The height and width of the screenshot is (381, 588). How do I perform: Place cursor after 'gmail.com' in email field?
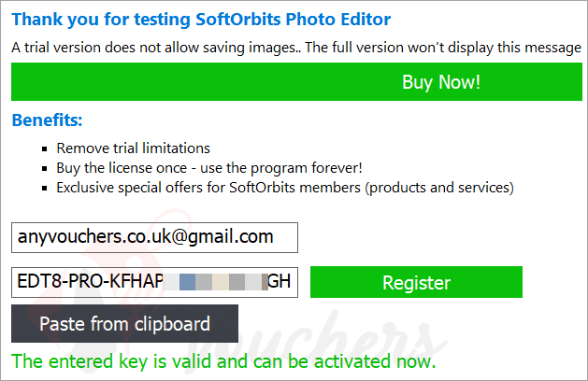tap(275, 237)
